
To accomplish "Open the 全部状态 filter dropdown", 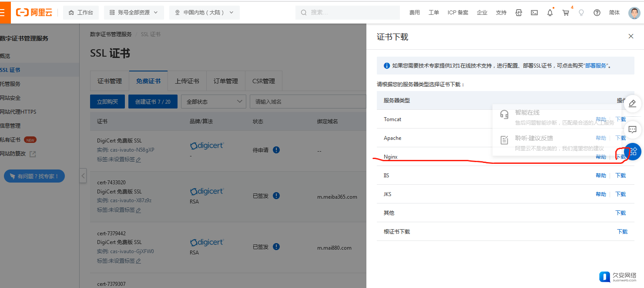I will [213, 102].
